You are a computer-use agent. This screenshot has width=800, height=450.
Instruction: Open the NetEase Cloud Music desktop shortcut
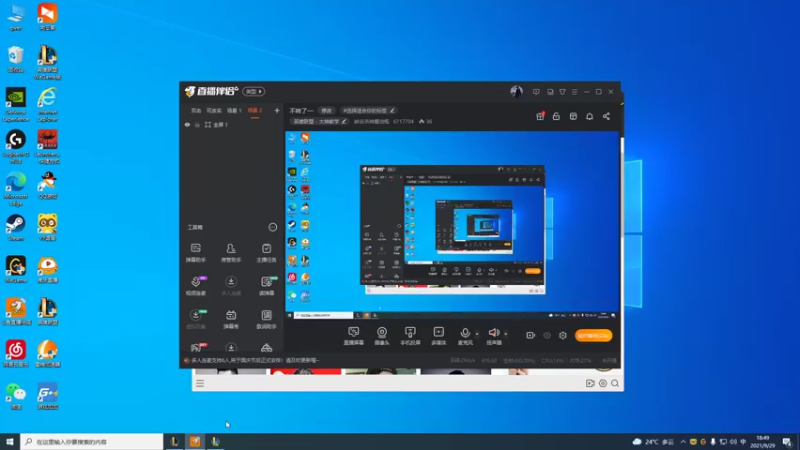pyautogui.click(x=16, y=354)
